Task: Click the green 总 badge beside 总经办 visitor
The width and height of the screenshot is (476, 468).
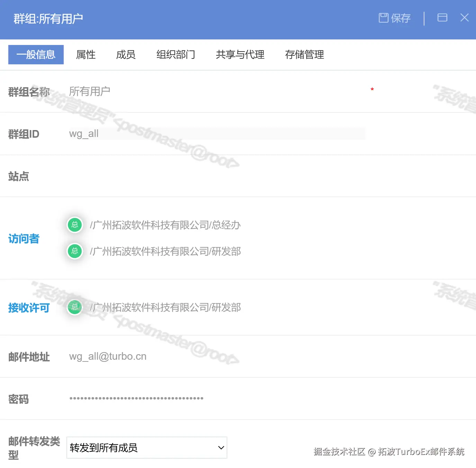Action: pos(74,225)
